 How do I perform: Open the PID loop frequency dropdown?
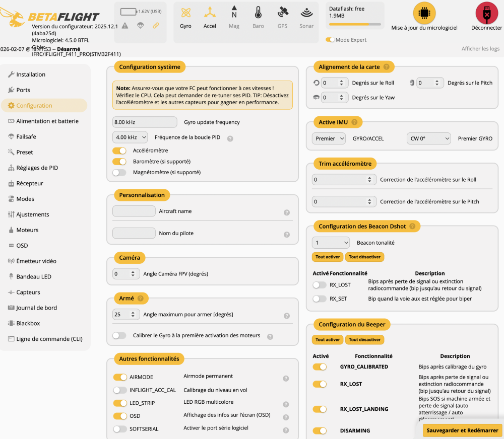(130, 137)
